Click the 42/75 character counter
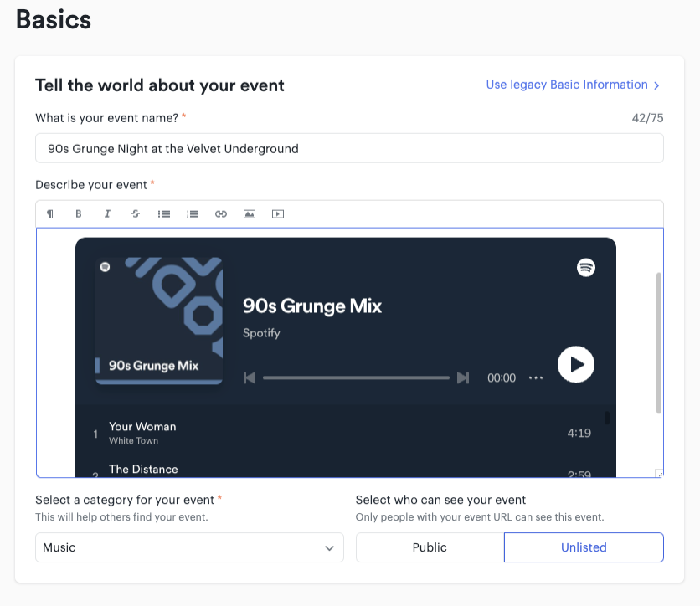The image size is (700, 606). point(647,118)
